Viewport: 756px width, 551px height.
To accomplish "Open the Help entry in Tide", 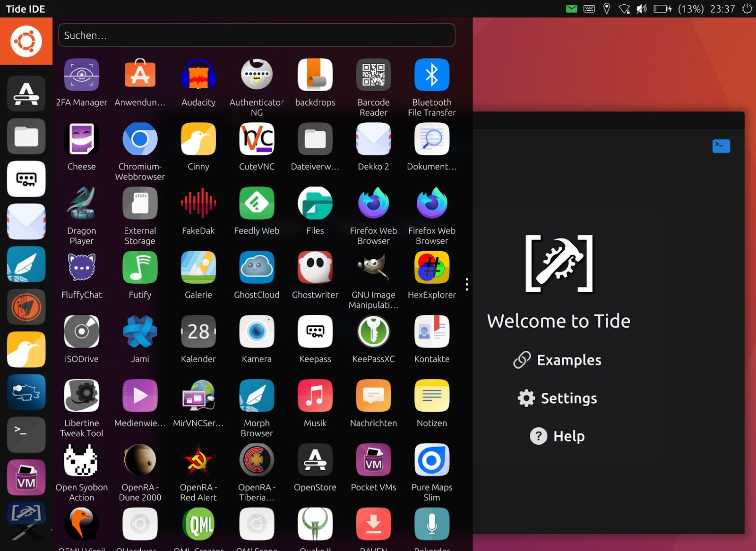I will (x=558, y=436).
